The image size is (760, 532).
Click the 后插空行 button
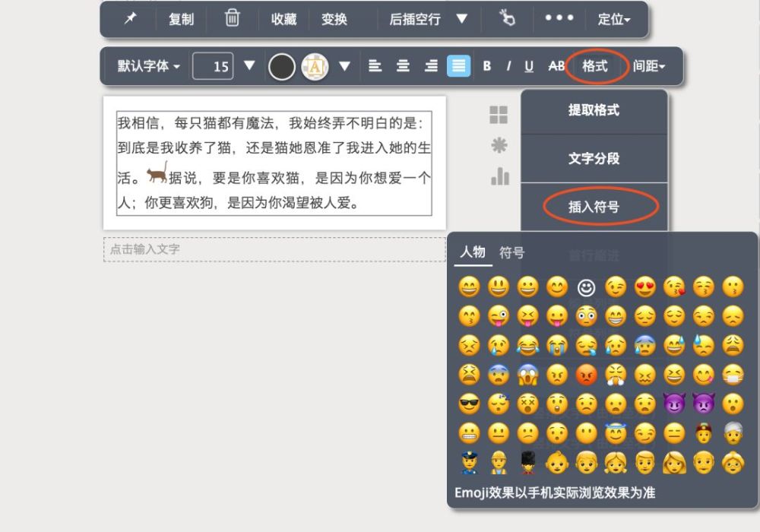coord(415,19)
